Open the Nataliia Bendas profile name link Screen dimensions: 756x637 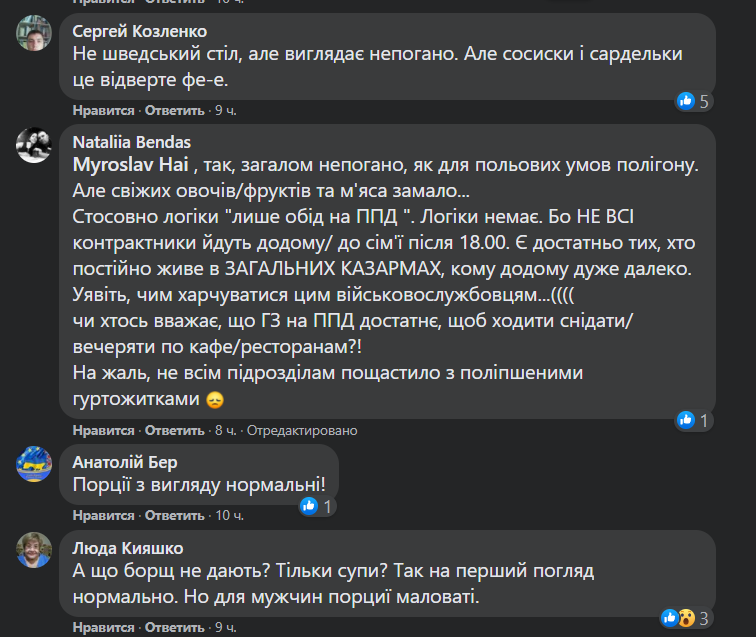click(132, 142)
